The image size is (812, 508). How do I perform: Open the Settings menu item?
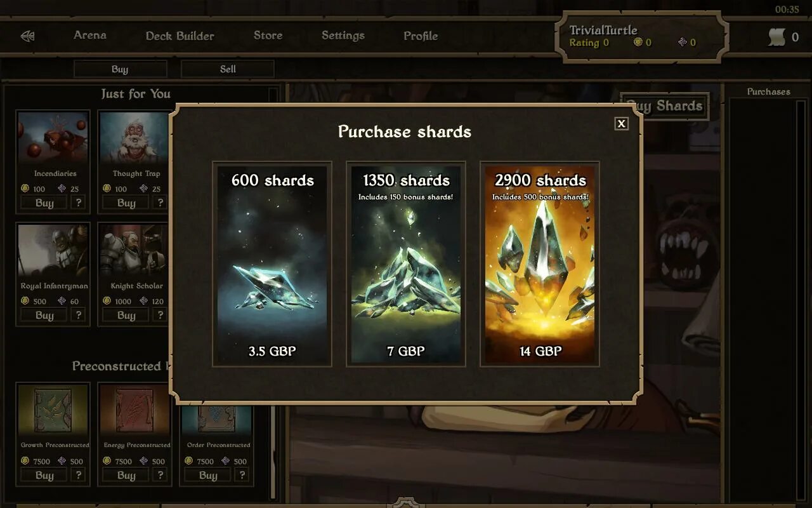point(343,36)
